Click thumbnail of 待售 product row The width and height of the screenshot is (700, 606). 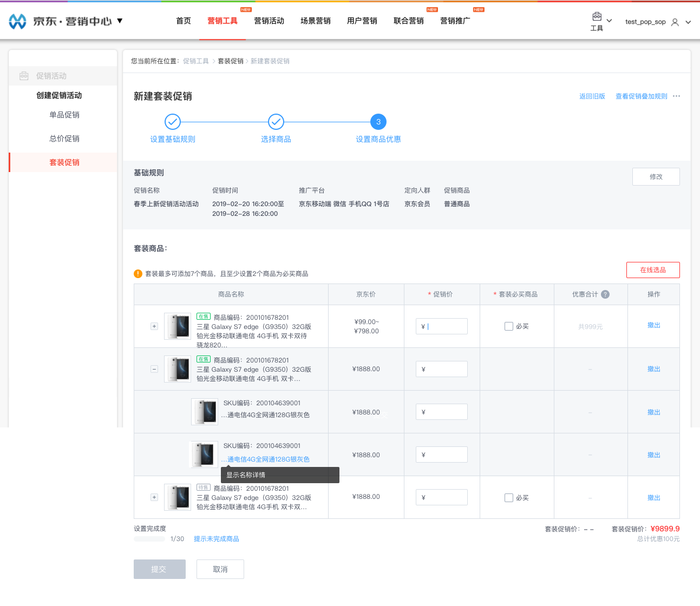coord(178,497)
